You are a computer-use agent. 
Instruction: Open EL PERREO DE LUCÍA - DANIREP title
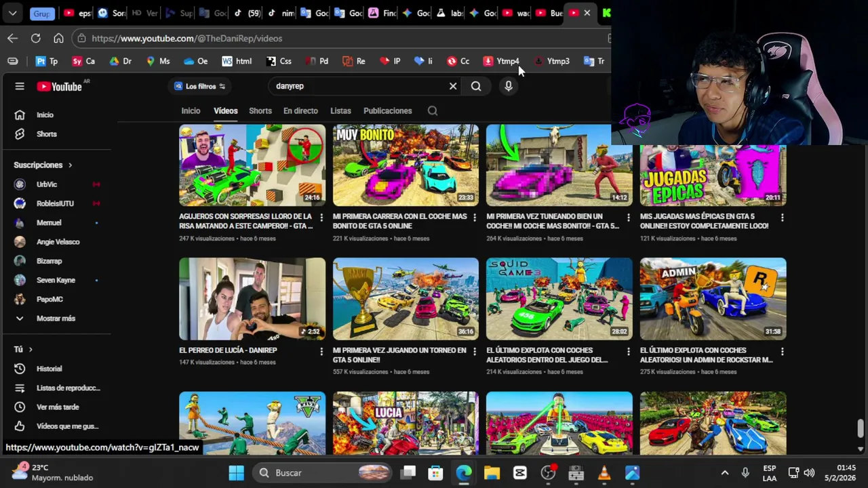(x=228, y=350)
